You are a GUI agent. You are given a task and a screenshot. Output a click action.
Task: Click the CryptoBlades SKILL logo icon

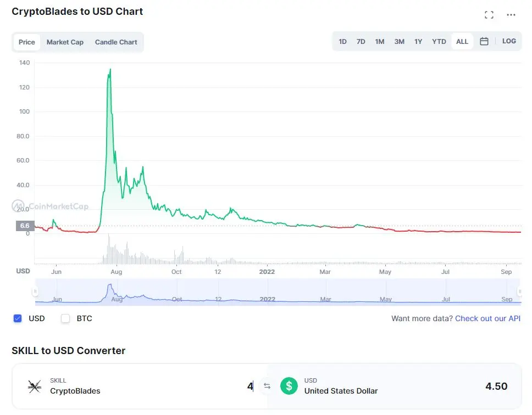tap(34, 386)
